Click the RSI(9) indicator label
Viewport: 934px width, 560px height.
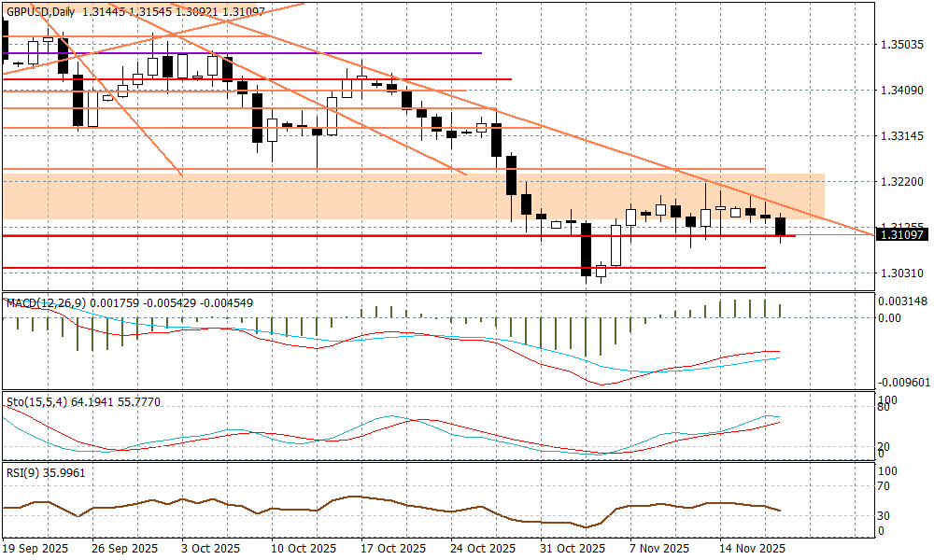click(21, 472)
